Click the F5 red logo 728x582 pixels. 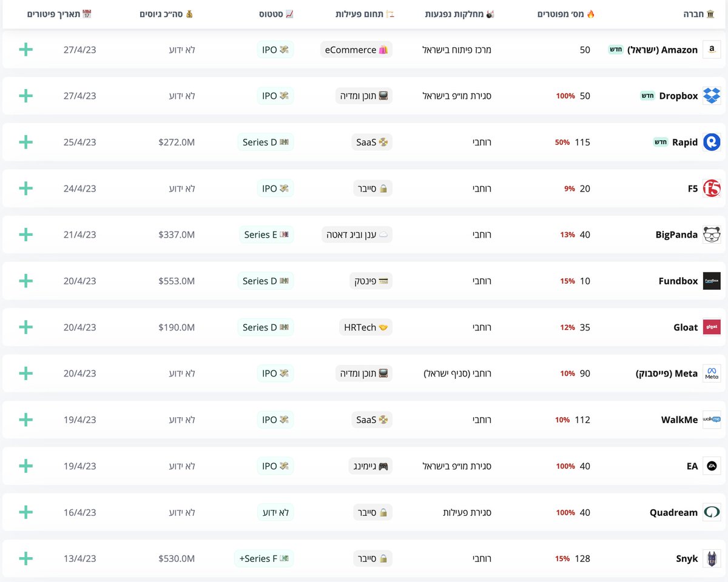712,189
